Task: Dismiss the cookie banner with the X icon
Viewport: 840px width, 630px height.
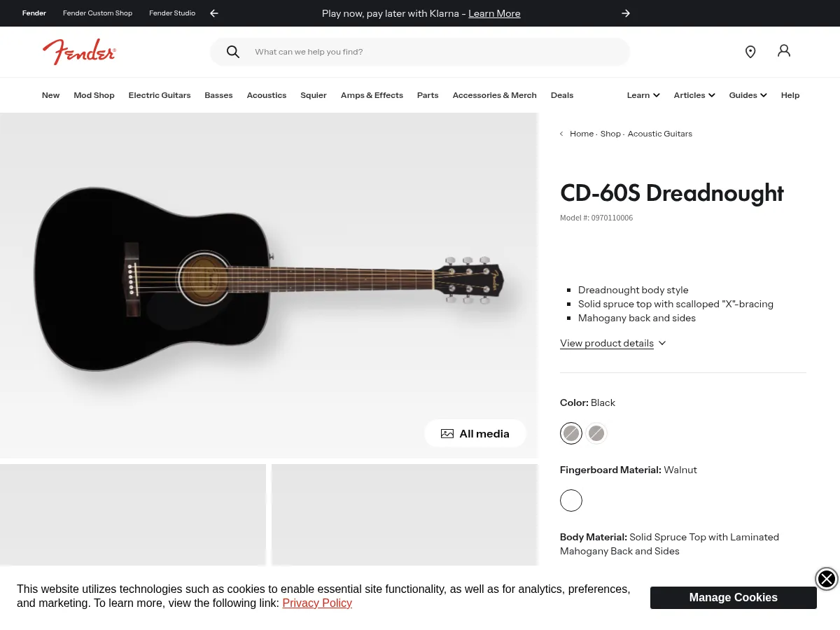Action: point(826,579)
